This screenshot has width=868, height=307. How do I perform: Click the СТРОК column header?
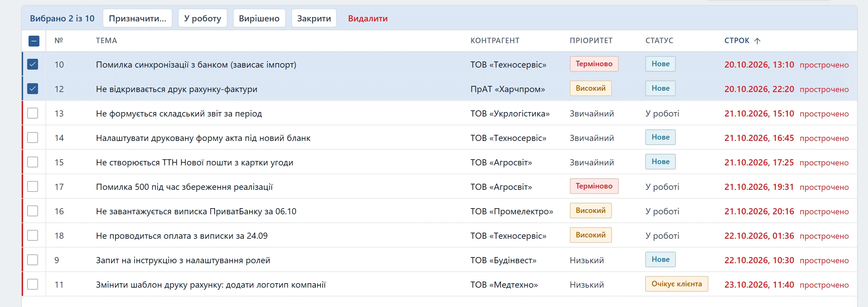coord(737,41)
